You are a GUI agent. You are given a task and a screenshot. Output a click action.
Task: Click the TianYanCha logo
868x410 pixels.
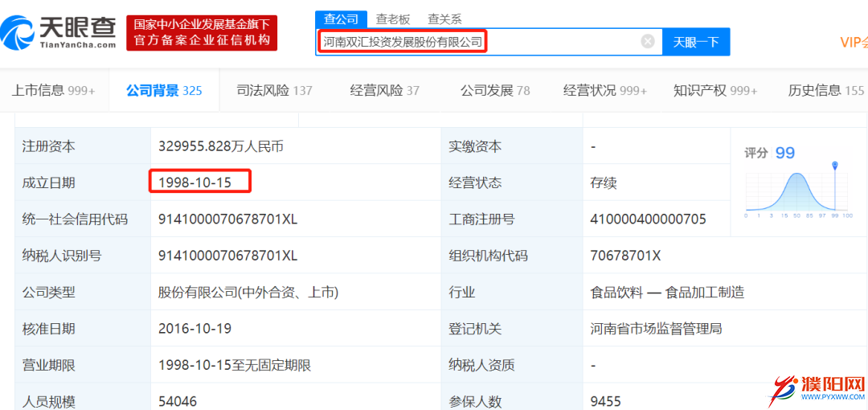(59, 33)
